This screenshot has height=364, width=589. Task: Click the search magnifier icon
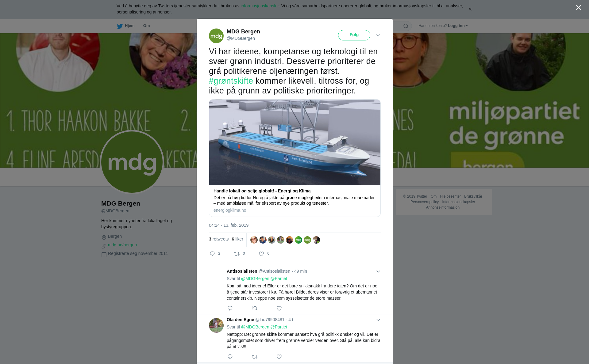click(x=406, y=26)
